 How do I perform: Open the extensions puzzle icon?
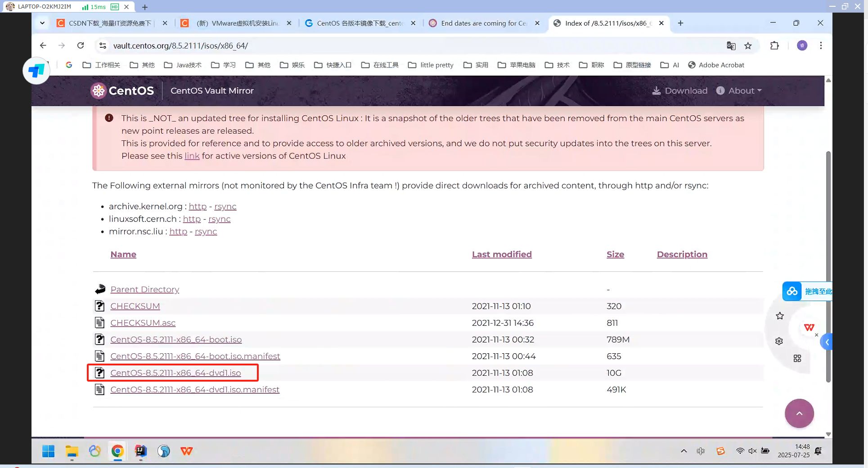click(774, 45)
